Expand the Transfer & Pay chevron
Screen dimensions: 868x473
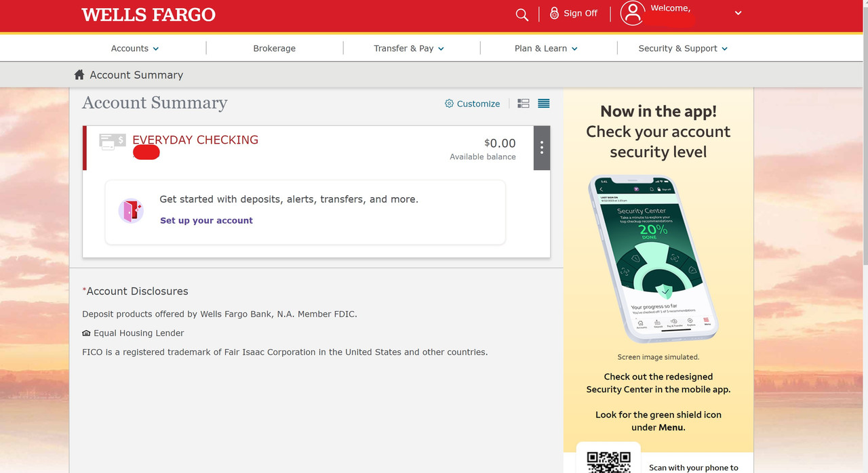pos(441,49)
